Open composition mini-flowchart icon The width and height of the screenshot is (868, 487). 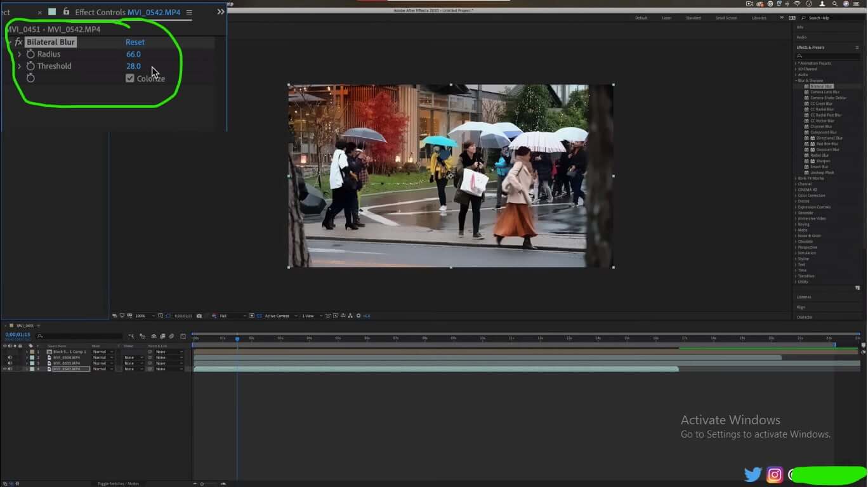(x=131, y=336)
